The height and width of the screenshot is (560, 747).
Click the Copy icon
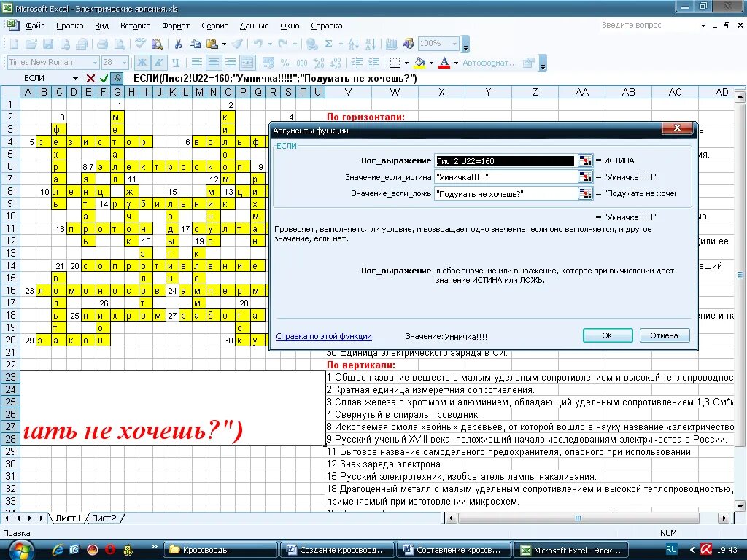click(195, 44)
